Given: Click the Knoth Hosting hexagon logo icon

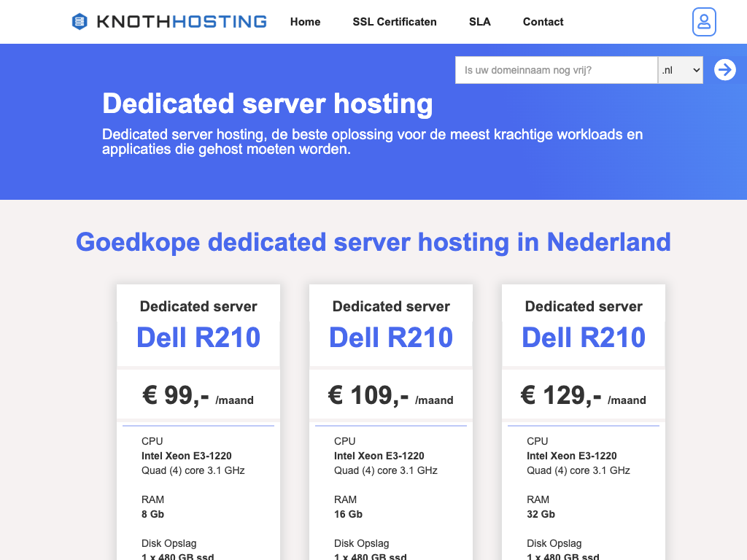Looking at the screenshot, I should click(80, 22).
